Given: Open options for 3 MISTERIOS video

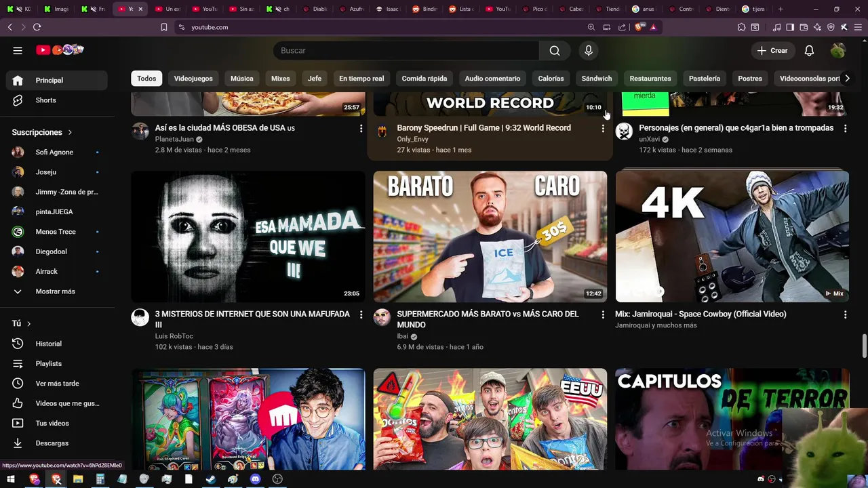Looking at the screenshot, I should click(x=361, y=314).
